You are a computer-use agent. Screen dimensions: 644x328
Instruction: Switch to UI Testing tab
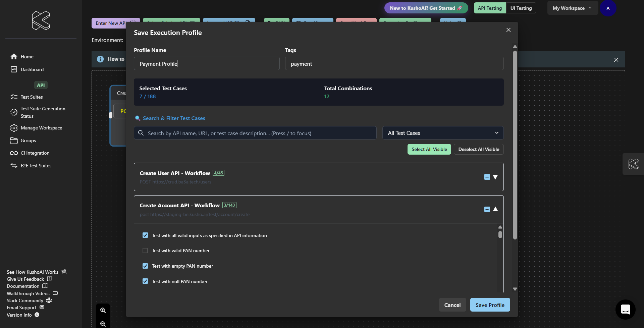point(521,8)
